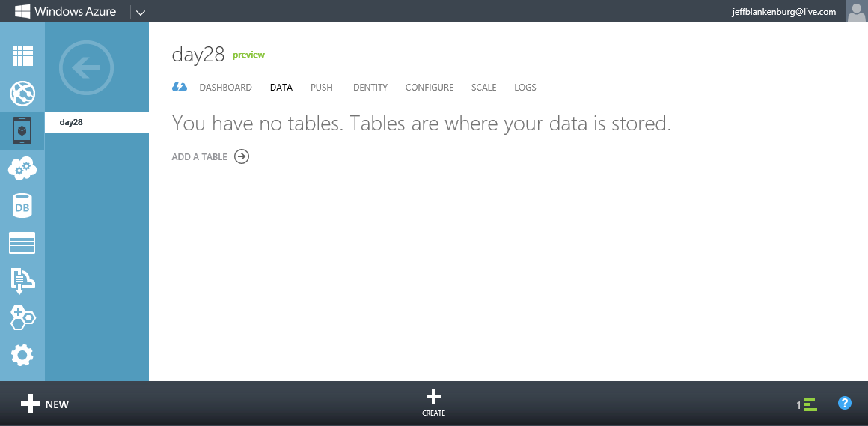Screen dimensions: 868x426
Task: Open Cloud Services gear-cloud icon
Action: [x=22, y=168]
